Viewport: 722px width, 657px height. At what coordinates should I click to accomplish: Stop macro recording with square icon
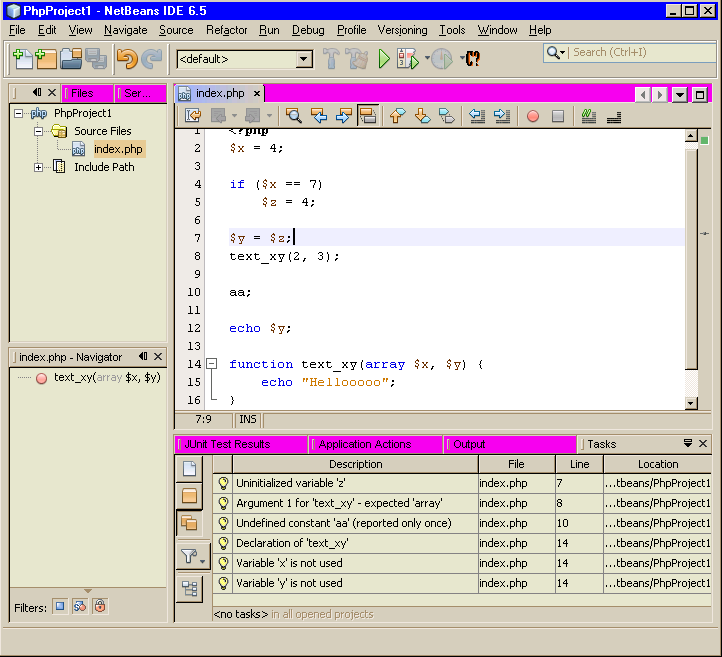click(x=558, y=116)
